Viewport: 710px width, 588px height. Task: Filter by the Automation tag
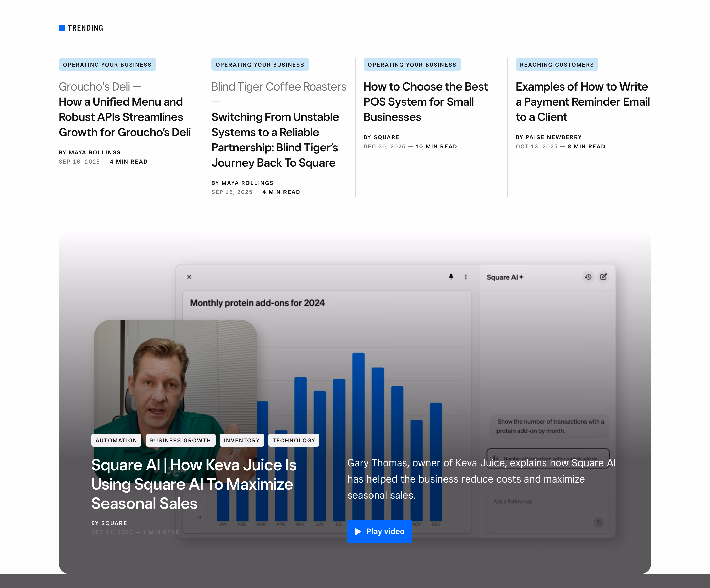tap(116, 440)
